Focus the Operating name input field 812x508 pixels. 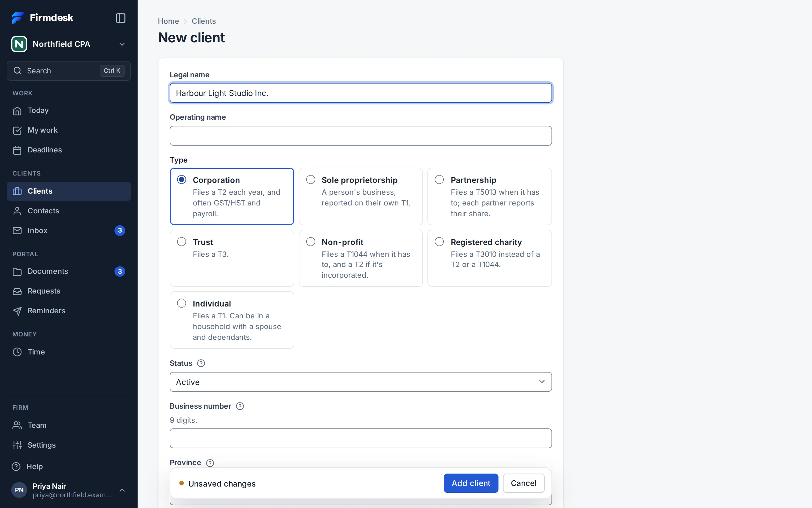click(x=361, y=136)
